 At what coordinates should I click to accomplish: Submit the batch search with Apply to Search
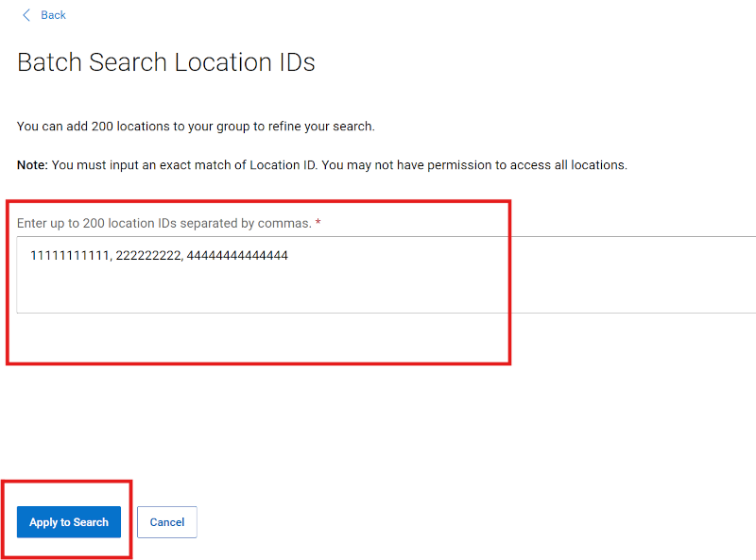click(x=68, y=521)
